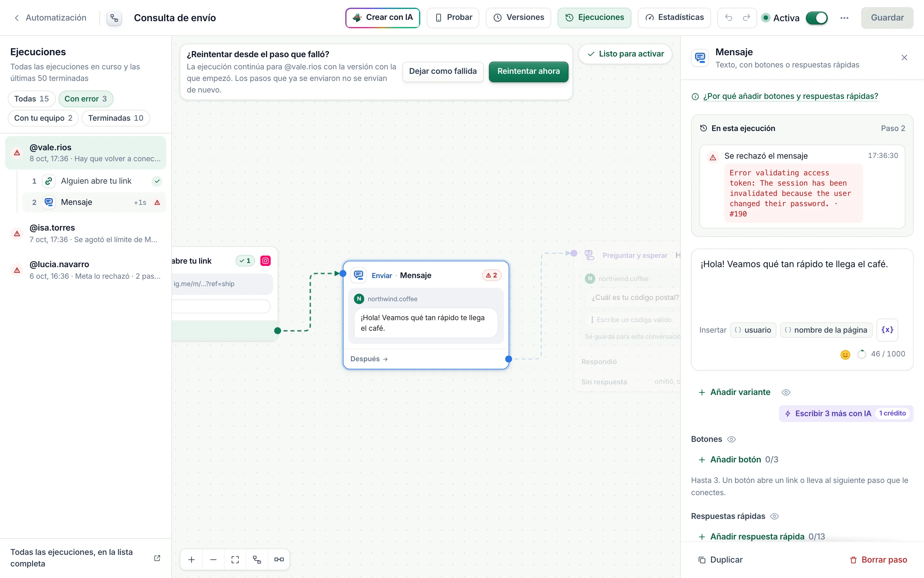
Task: Filter executions by Todas
Action: (32, 99)
